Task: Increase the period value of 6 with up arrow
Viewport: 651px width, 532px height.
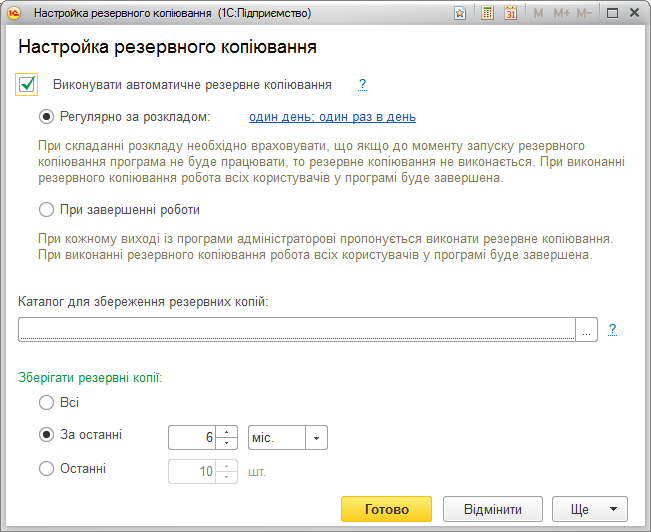Action: click(226, 432)
